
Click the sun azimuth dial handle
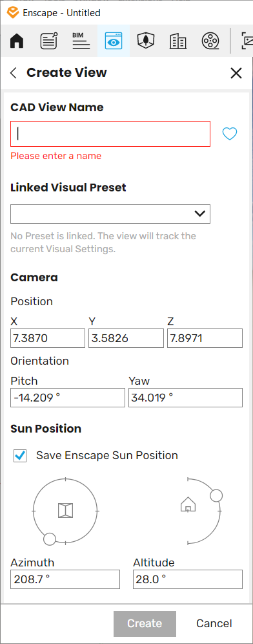click(50, 539)
